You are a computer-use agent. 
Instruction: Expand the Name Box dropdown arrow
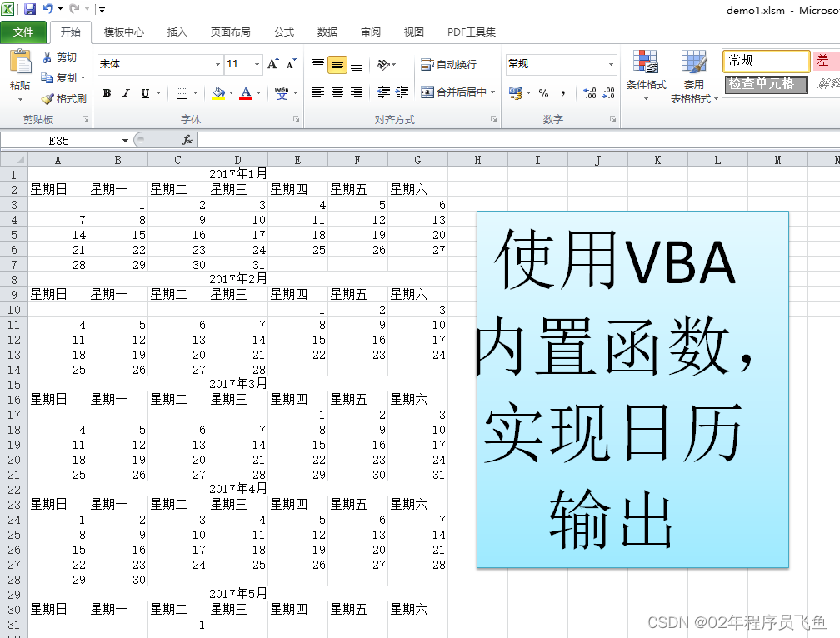coord(125,140)
